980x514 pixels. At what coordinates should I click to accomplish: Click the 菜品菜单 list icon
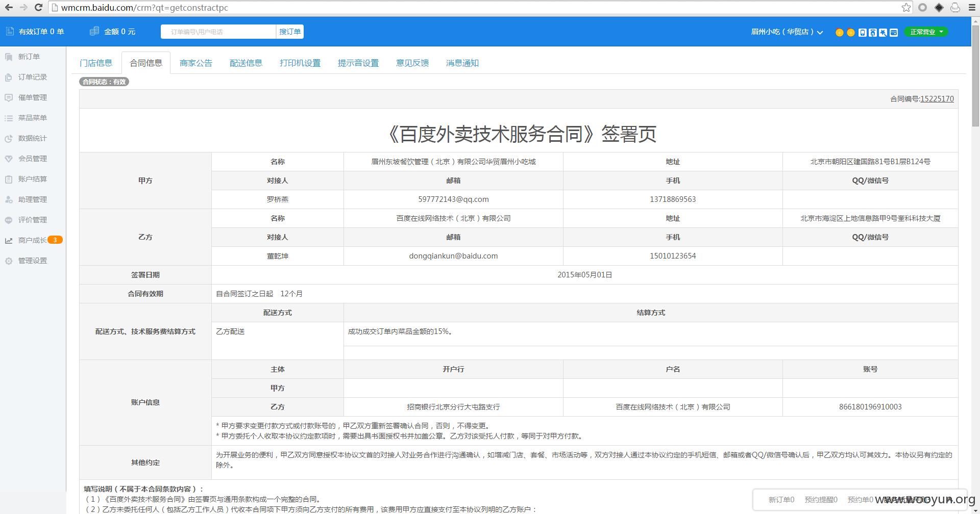pos(9,118)
